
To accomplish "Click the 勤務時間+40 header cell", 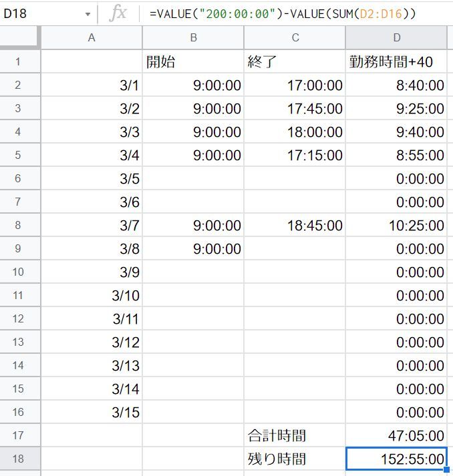I will (397, 62).
